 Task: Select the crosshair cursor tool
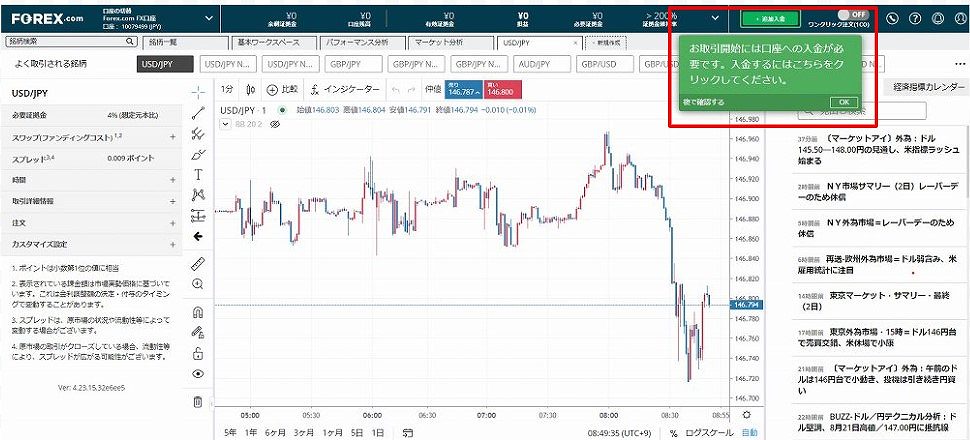pos(198,92)
